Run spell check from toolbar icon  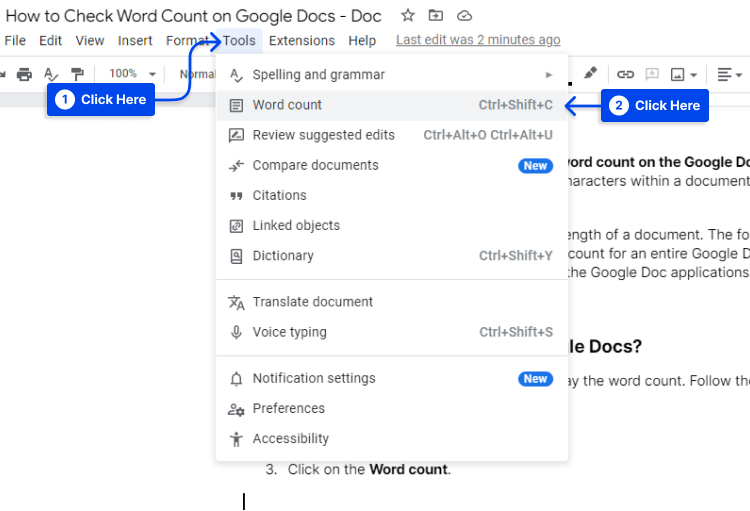(x=50, y=74)
